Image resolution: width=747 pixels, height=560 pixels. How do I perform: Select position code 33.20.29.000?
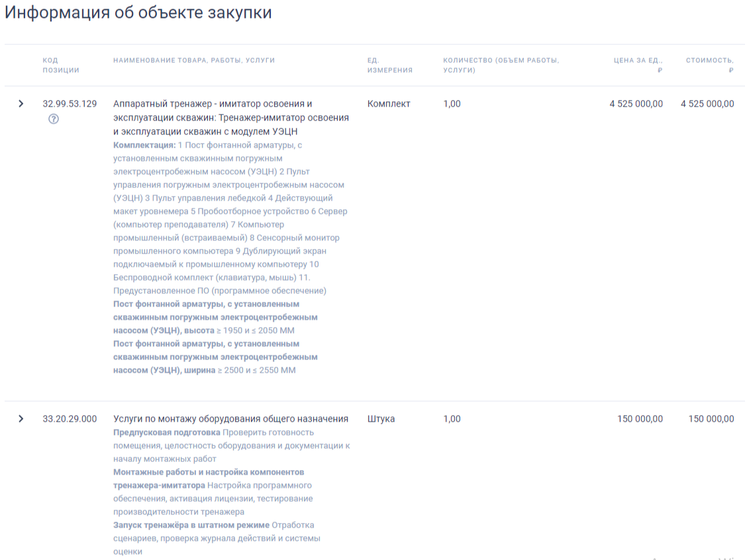70,419
